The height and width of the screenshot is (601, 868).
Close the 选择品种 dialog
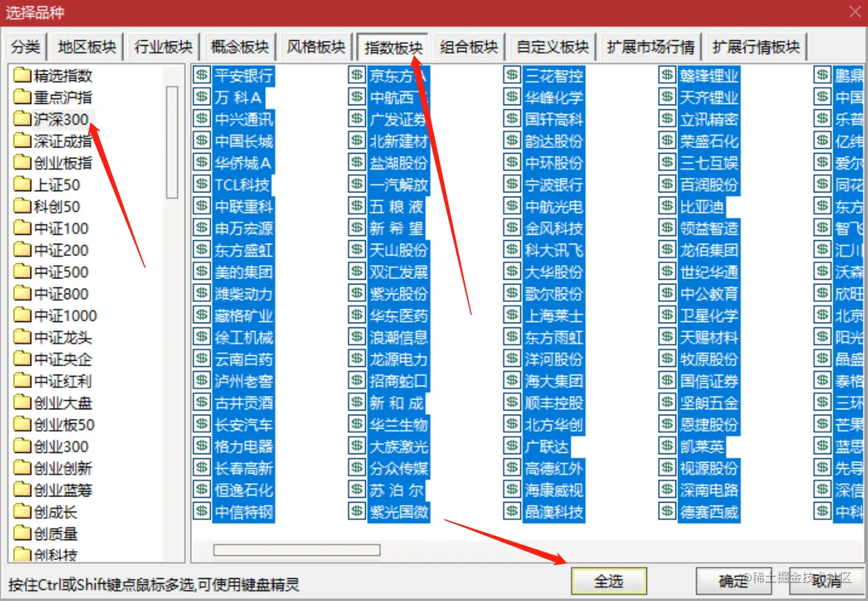click(854, 11)
